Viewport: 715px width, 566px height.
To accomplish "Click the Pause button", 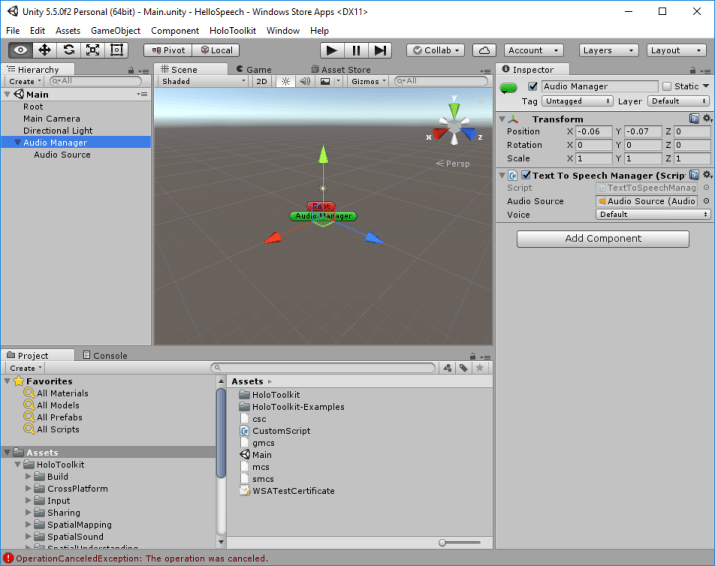I will coord(356,50).
